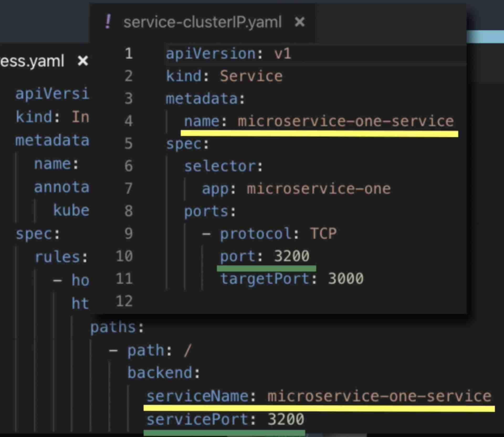The width and height of the screenshot is (504, 437).
Task: Click the 'paths:' key in ingress file
Action: (x=117, y=328)
